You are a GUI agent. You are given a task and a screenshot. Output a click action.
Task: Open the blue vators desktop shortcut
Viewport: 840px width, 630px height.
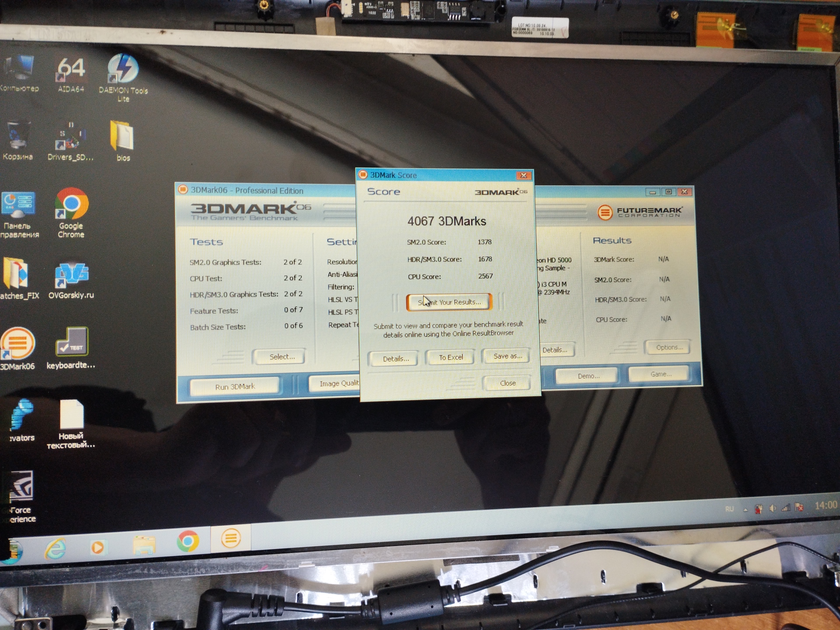[x=21, y=420]
